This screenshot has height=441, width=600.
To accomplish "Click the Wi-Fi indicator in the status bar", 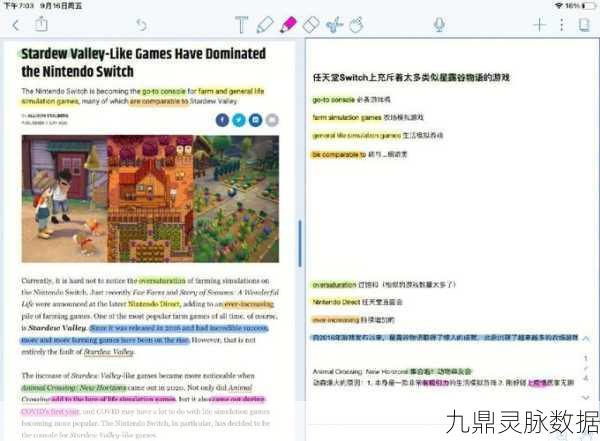I will click(x=559, y=6).
